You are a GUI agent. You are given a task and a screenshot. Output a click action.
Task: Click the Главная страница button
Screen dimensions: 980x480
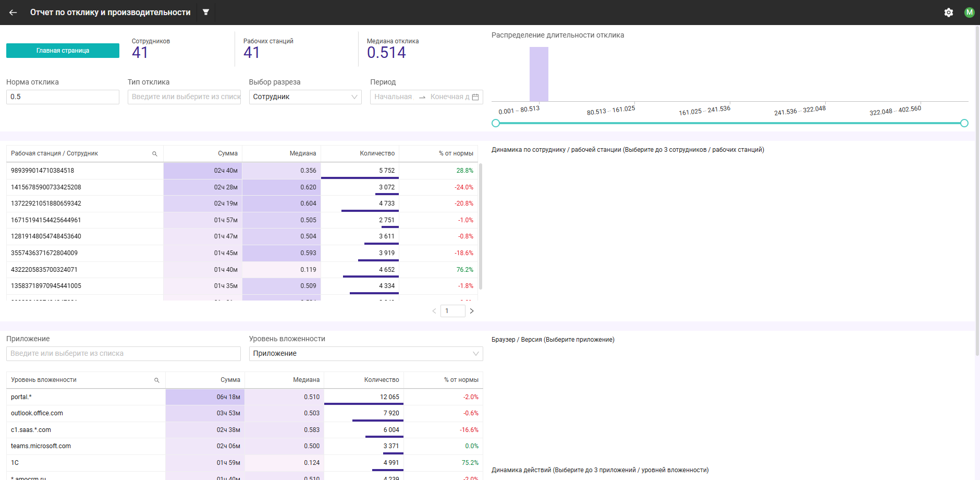click(63, 51)
